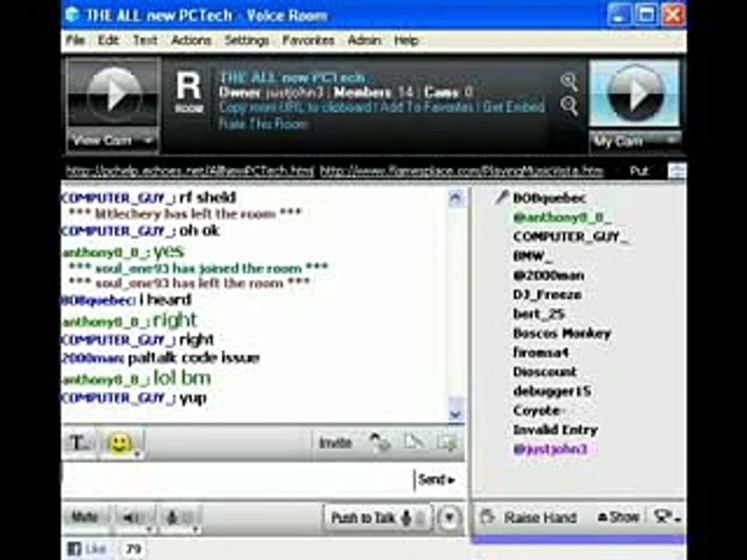Click Raise Hand button
The image size is (747, 560).
(529, 517)
